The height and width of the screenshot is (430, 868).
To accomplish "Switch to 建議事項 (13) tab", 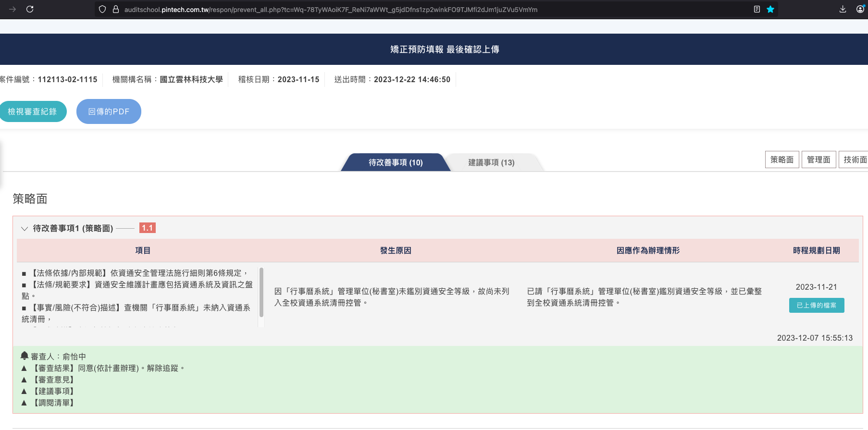I will 491,162.
